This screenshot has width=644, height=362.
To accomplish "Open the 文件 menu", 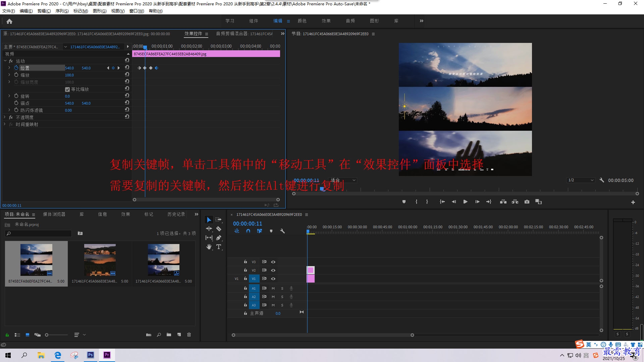I will pyautogui.click(x=8, y=11).
